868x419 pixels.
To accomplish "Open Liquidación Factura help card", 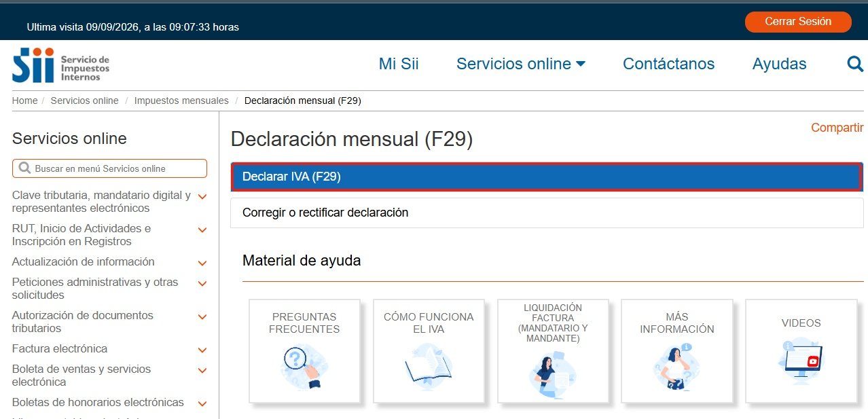I will 553,351.
